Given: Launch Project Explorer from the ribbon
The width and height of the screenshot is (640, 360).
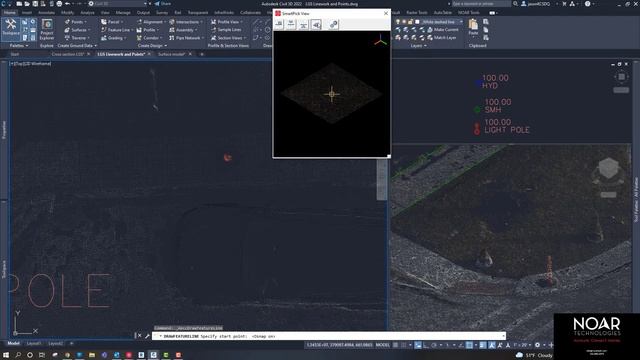Looking at the screenshot, I should [x=47, y=29].
